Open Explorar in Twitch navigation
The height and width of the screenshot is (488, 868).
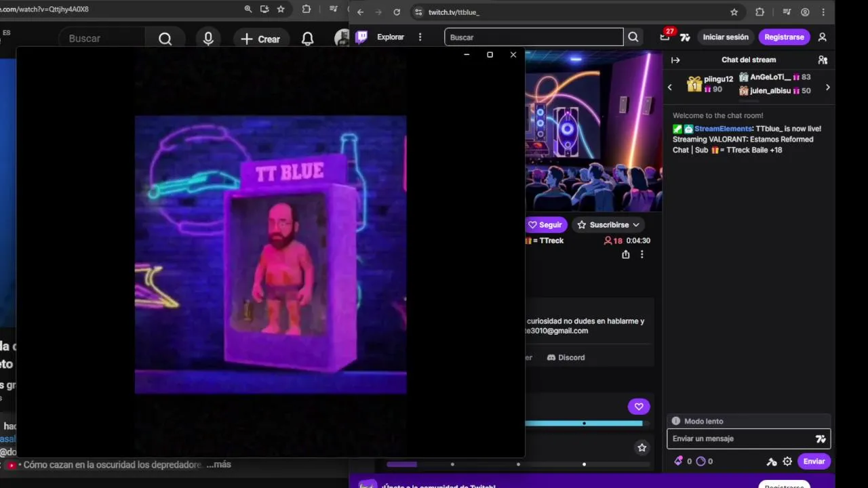click(x=391, y=37)
